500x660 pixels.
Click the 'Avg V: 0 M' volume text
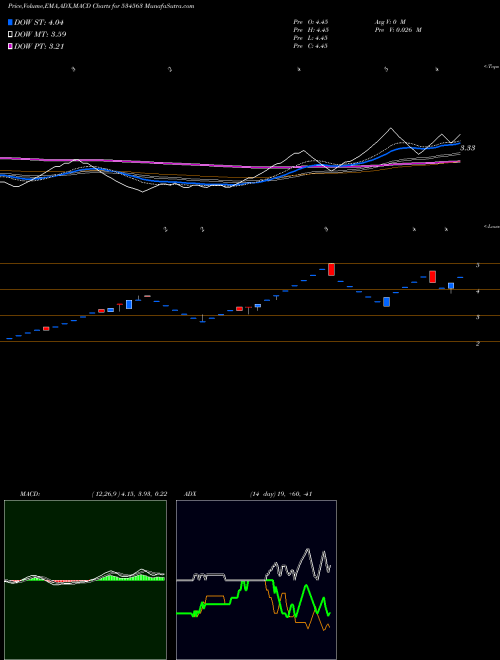tap(390, 22)
